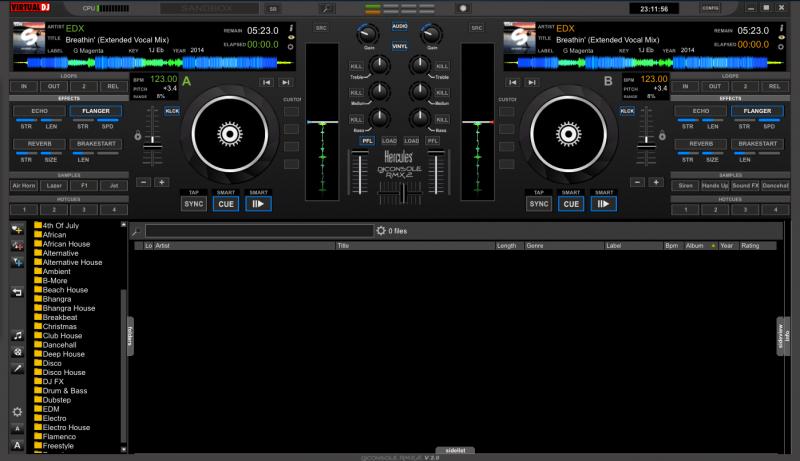Image resolution: width=800 pixels, height=461 pixels.
Task: Sort file list by Genre column
Action: pos(564,246)
